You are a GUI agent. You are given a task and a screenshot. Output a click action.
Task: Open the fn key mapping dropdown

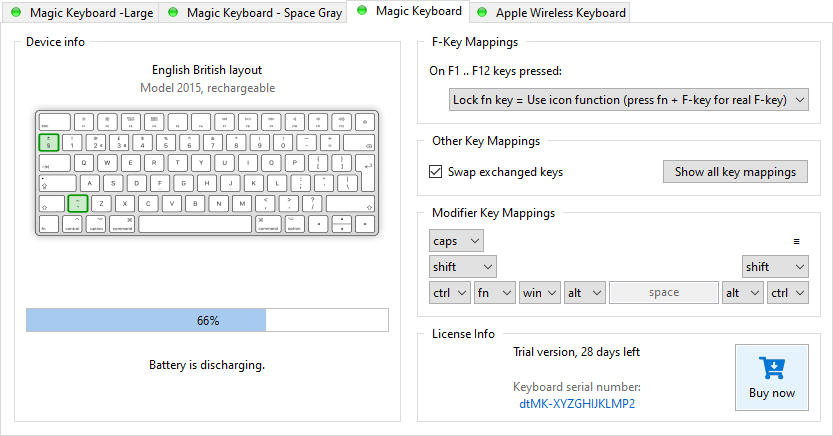pos(495,293)
